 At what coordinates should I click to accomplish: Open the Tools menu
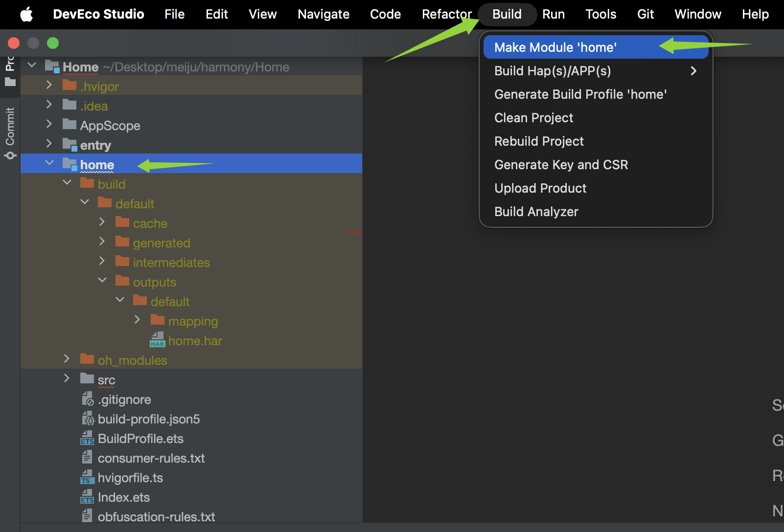[x=601, y=14]
